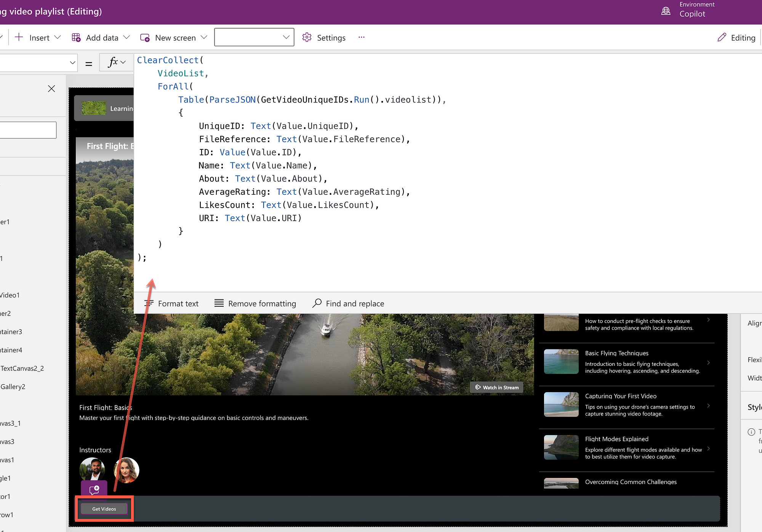The height and width of the screenshot is (532, 762).
Task: Select the Gallery2 item in the tree view
Action: click(x=13, y=386)
